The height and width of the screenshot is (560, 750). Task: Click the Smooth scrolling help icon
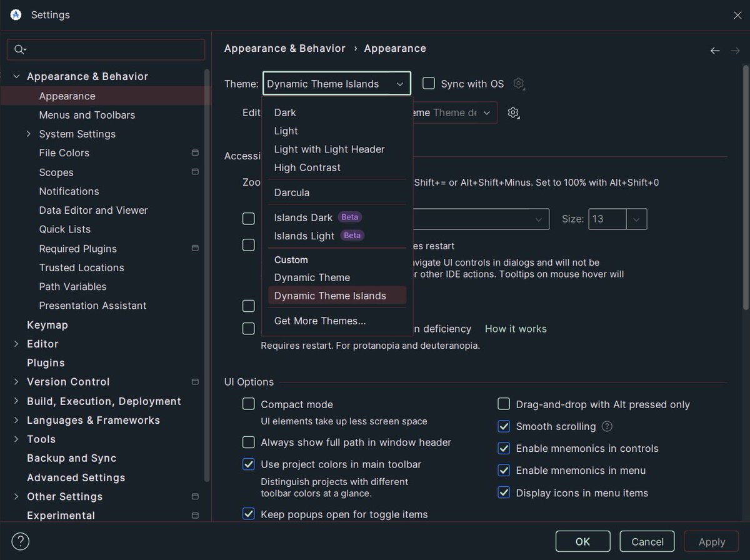(606, 426)
